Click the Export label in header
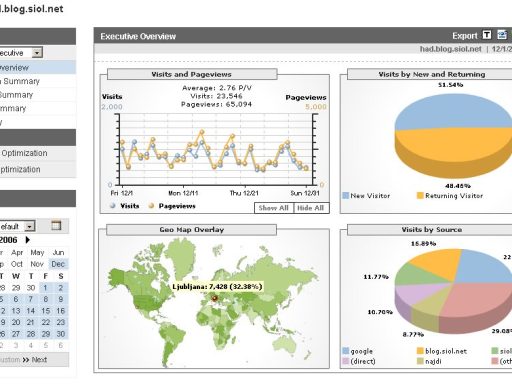Viewport: 512px width, 384px height. (x=465, y=36)
